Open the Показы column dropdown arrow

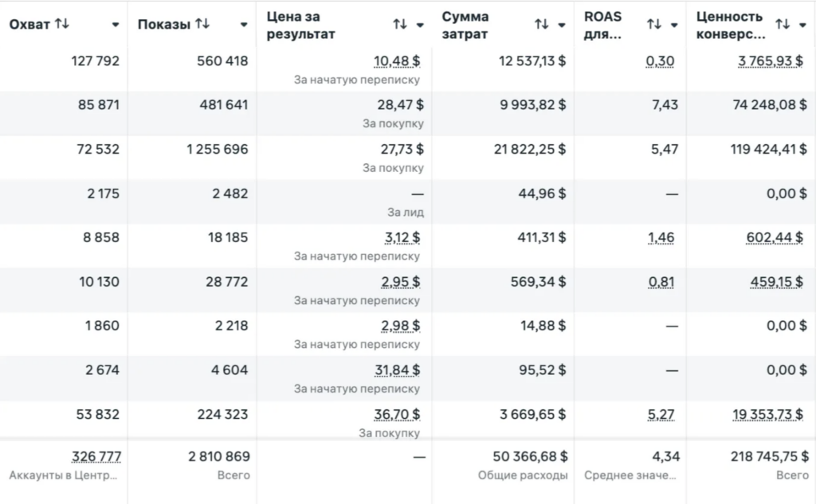(244, 25)
